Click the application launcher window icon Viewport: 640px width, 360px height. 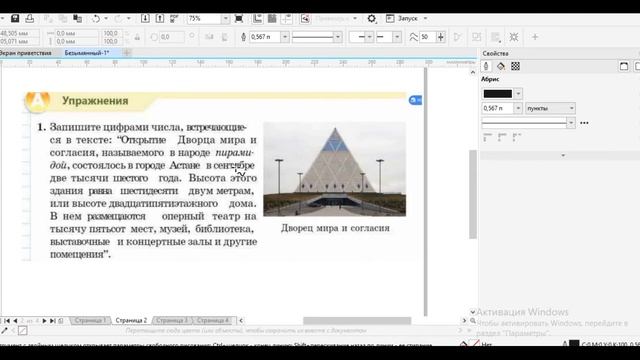point(390,18)
